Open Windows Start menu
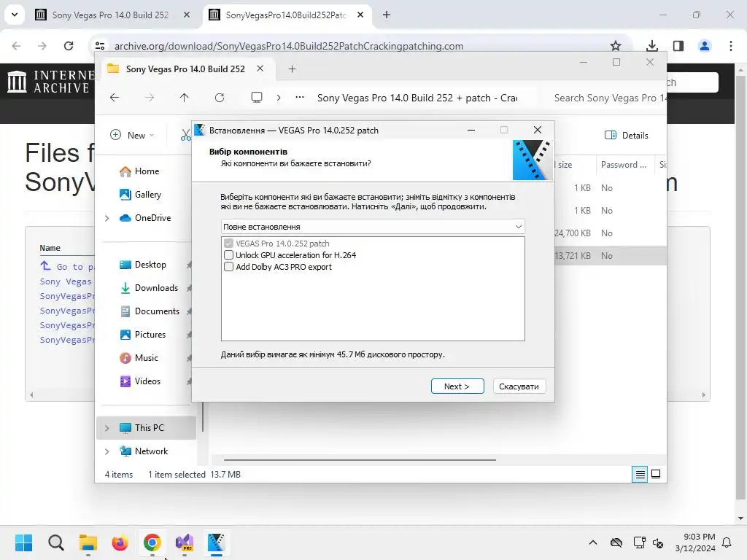 click(x=24, y=542)
